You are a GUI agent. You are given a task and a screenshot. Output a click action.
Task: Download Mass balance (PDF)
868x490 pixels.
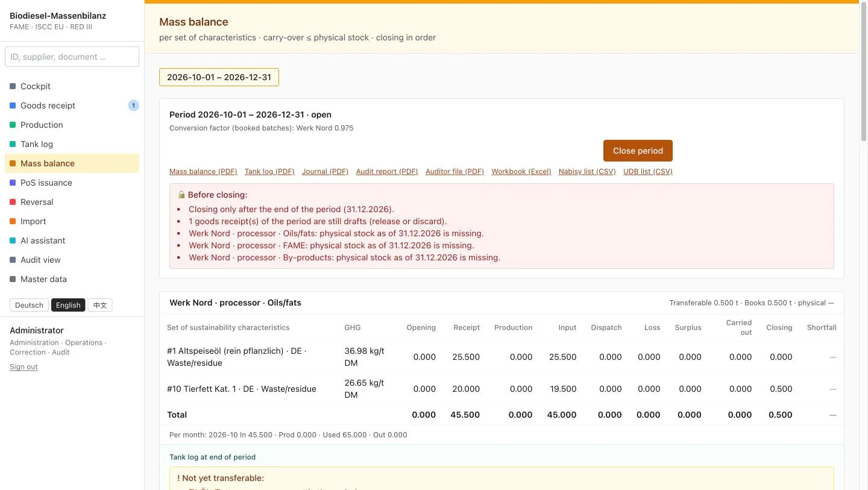coord(203,171)
